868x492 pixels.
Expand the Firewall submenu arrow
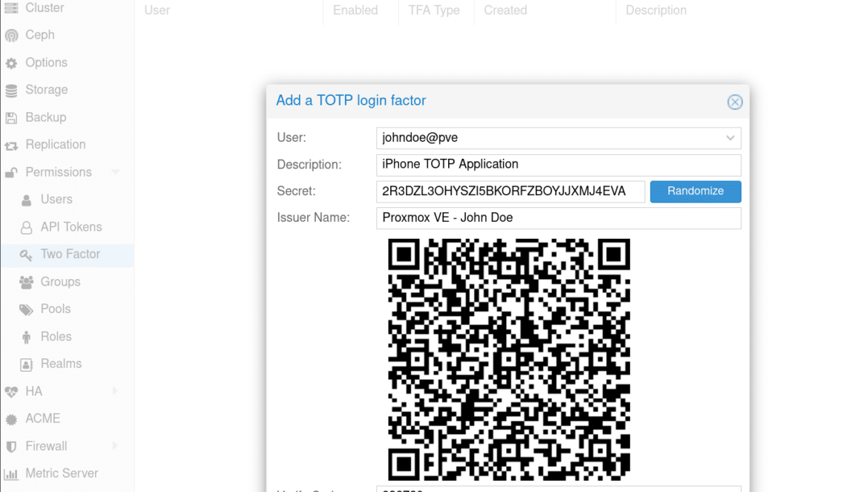[115, 446]
